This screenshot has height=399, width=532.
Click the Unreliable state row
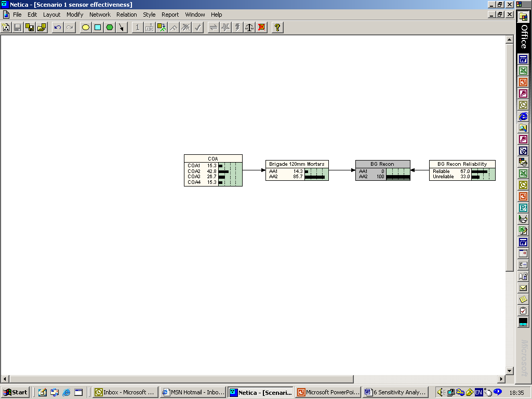click(462, 177)
